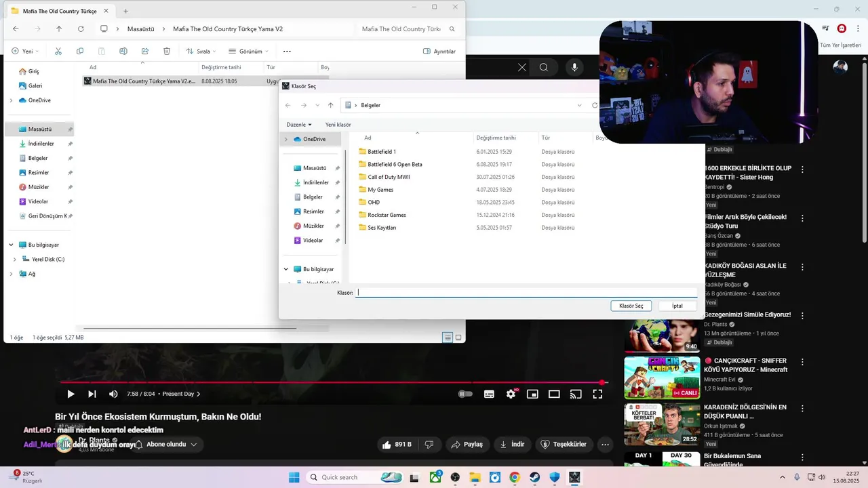
Task: Click the İptal button
Action: pyautogui.click(x=677, y=306)
